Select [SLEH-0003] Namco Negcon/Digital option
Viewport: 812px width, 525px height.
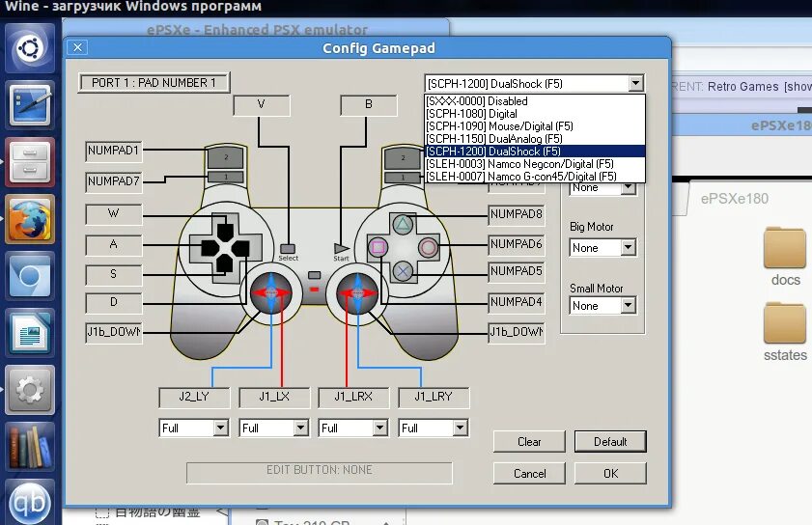pyautogui.click(x=535, y=164)
